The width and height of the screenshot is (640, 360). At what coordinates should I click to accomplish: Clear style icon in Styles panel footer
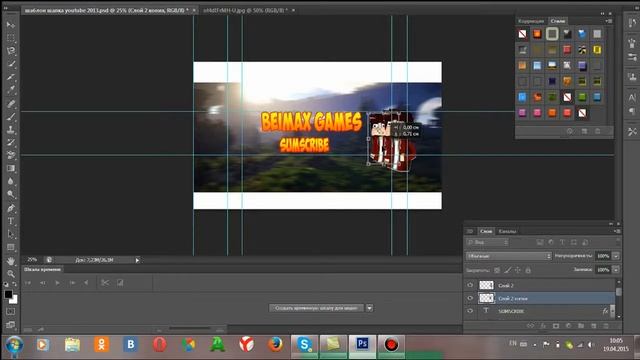coord(570,131)
